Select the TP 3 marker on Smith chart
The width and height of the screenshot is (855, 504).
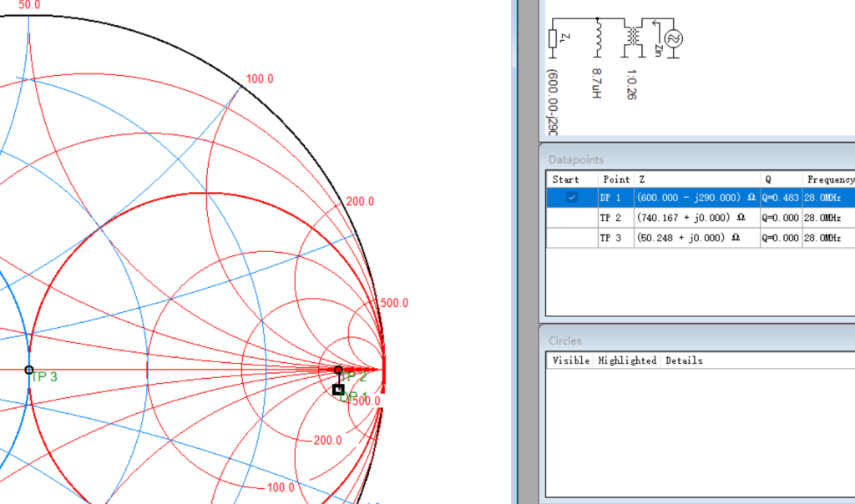pyautogui.click(x=29, y=370)
